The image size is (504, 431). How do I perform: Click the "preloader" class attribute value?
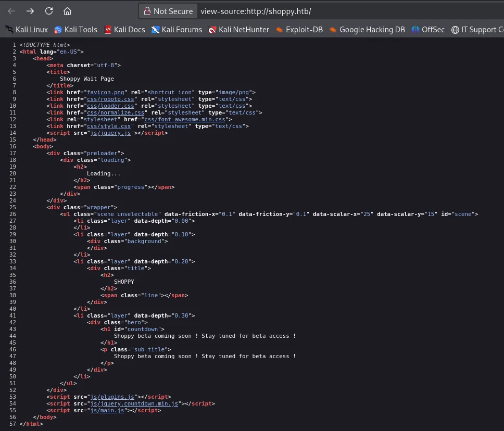(102, 153)
